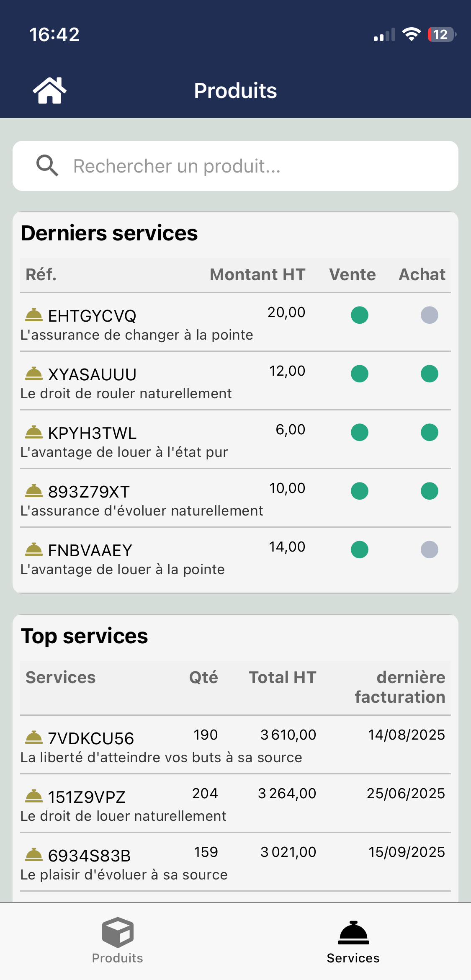Tap the bell icon beside XYASAUUU
Screen dimensions: 471x980
coord(34,374)
